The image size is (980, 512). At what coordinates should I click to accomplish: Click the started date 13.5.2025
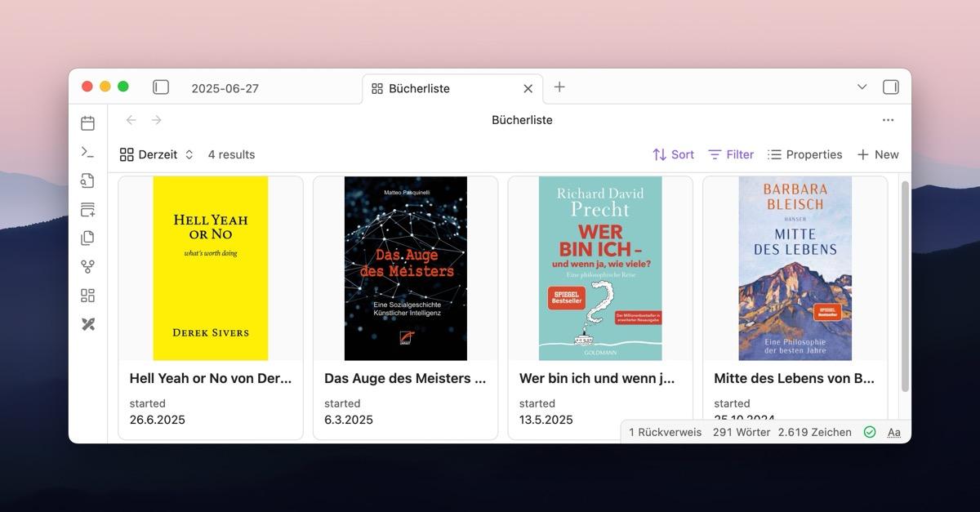(546, 420)
